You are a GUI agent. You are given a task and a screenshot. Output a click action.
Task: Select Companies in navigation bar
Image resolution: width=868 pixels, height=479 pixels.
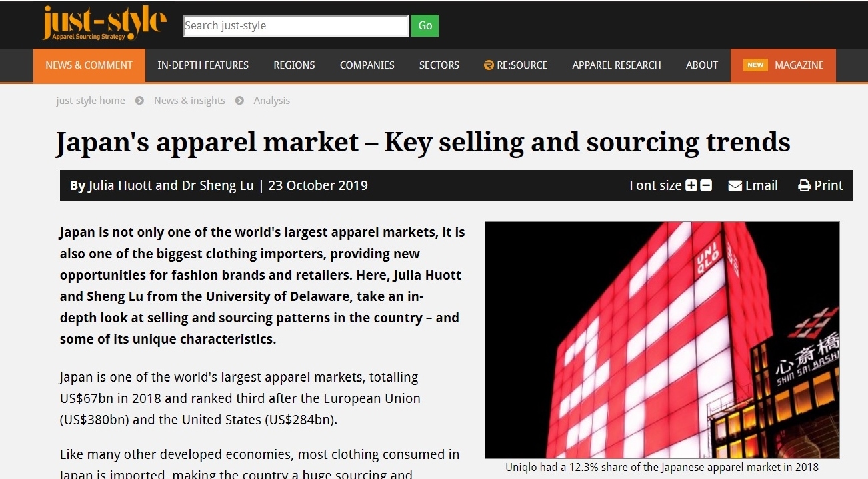pos(367,65)
